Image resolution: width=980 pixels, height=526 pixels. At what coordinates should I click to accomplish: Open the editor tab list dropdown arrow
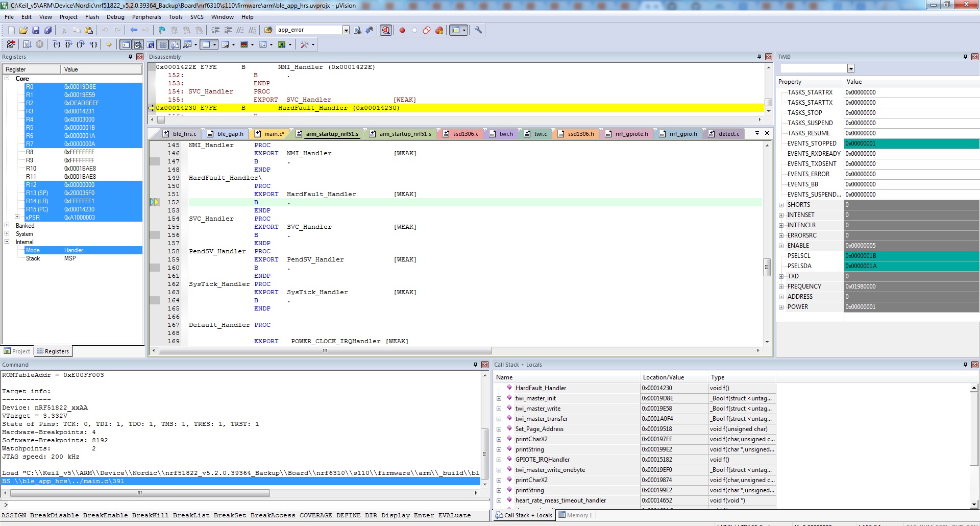(757, 133)
